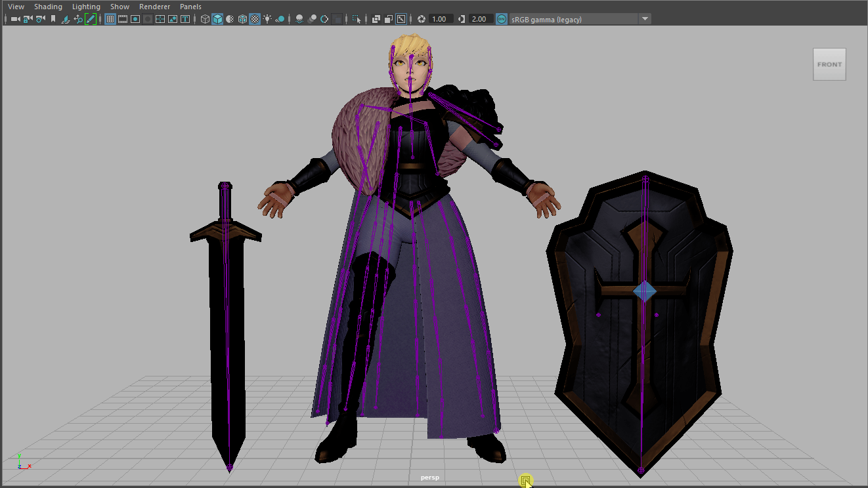Open the Shading menu
The height and width of the screenshot is (488, 868).
click(x=48, y=7)
